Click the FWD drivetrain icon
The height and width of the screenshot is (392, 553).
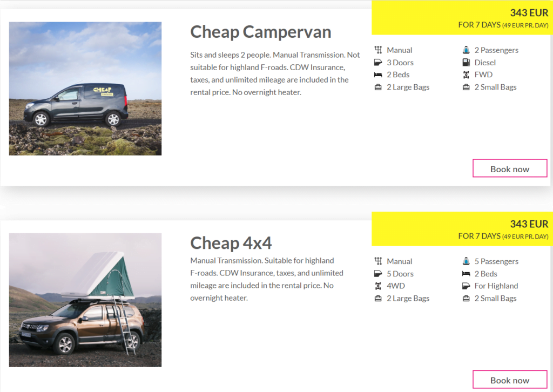click(x=466, y=75)
